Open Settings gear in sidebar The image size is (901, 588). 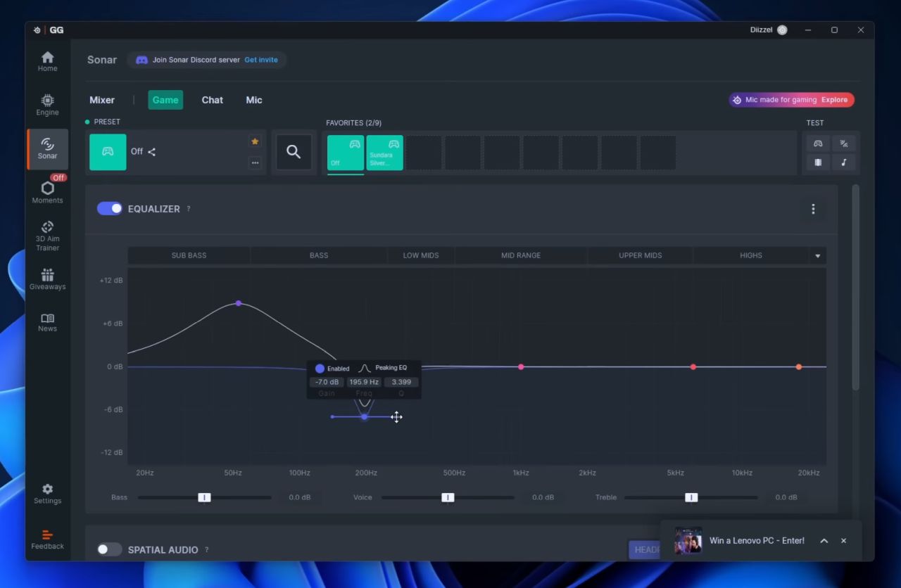(x=47, y=494)
